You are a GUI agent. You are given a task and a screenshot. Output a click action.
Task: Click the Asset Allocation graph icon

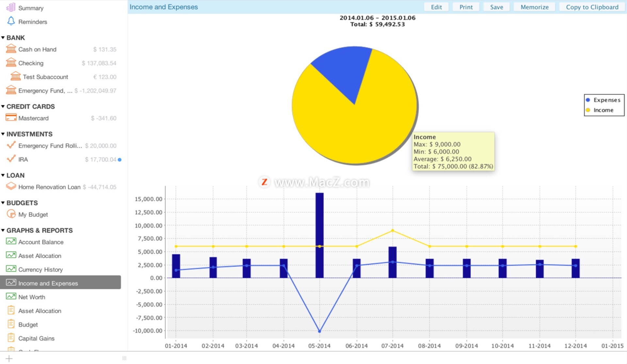point(11,255)
